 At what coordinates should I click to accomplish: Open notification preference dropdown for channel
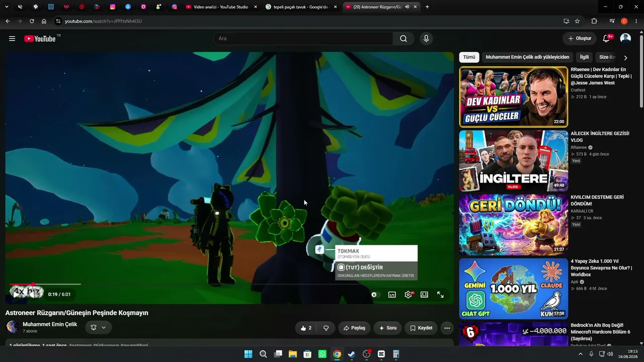click(98, 327)
